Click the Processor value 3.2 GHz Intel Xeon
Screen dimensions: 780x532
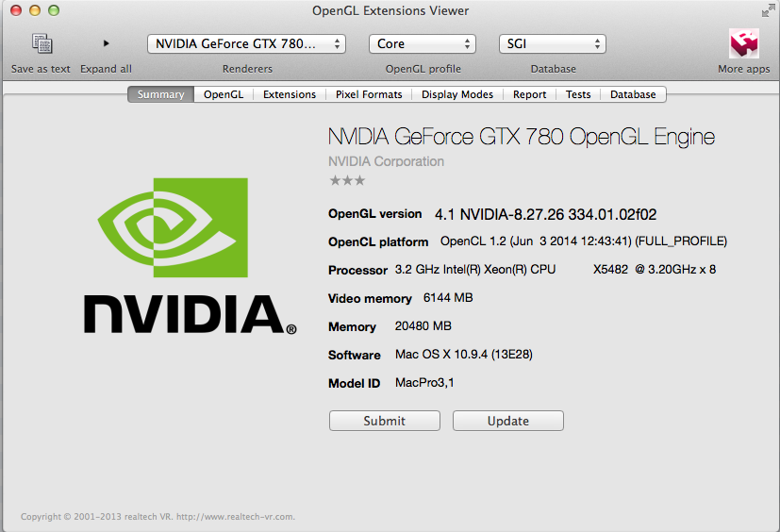(556, 269)
